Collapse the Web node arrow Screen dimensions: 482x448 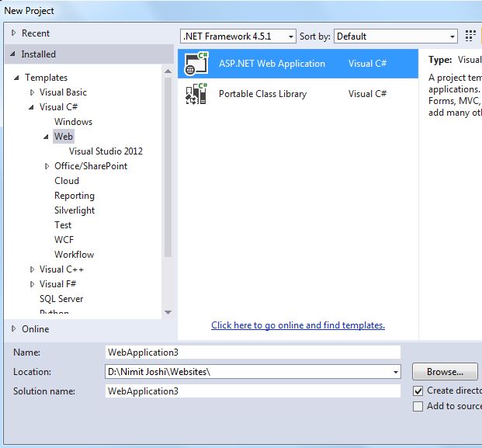tap(46, 137)
